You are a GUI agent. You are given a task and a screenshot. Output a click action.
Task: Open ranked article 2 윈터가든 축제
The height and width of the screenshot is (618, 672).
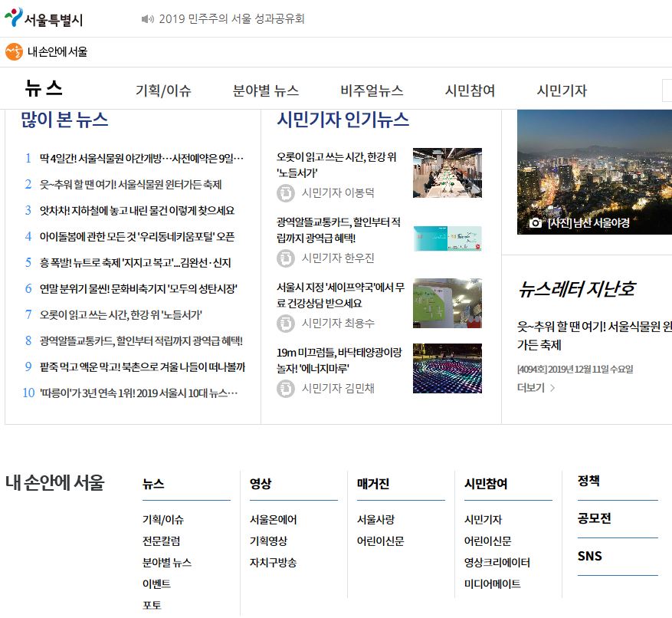(130, 185)
